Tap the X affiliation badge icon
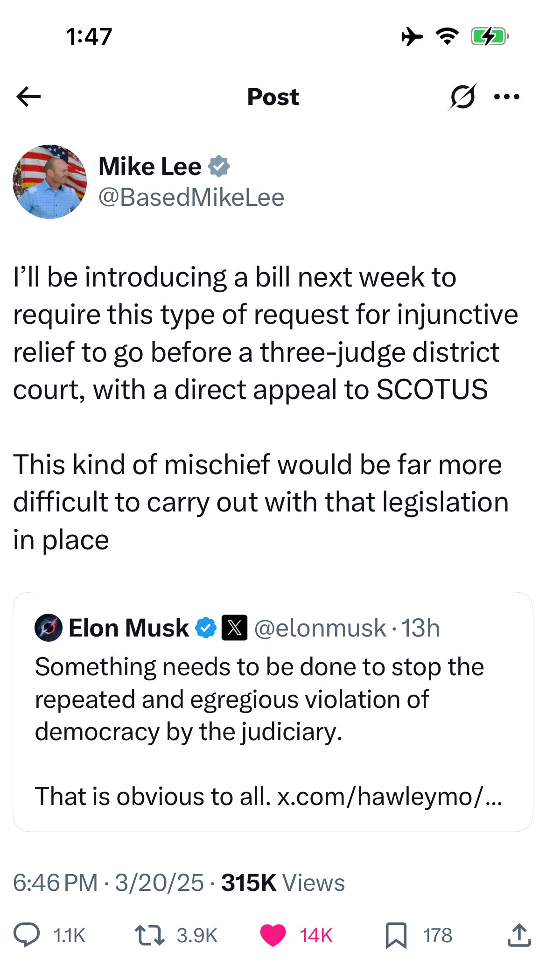This screenshot has height=980, width=546. tap(234, 628)
